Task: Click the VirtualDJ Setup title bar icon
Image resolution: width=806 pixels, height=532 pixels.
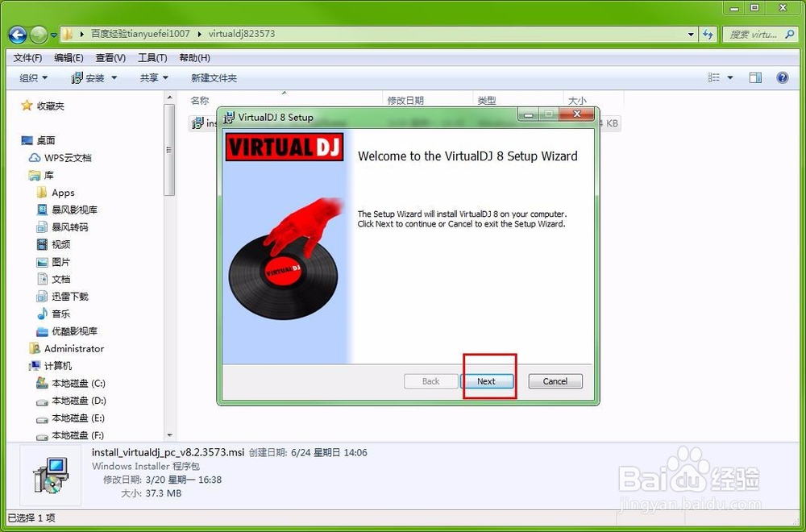Action: click(x=228, y=115)
